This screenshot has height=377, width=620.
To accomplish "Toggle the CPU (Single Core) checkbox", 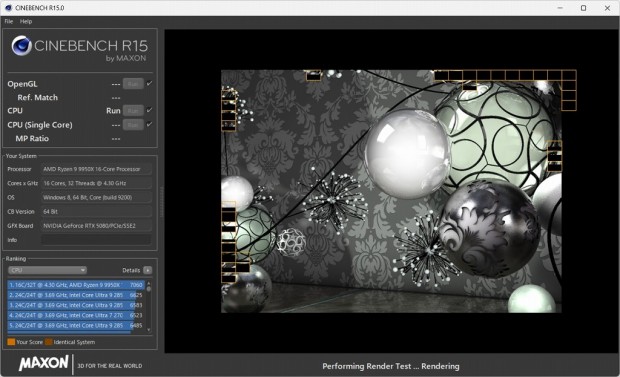I will click(149, 124).
